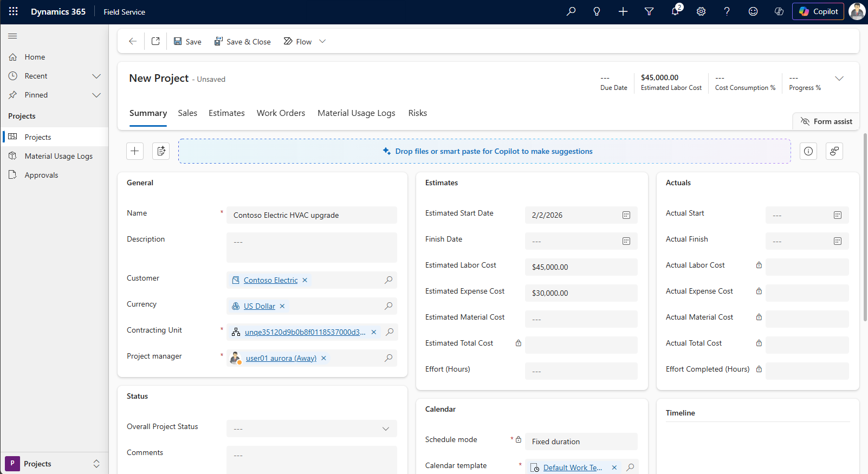The width and height of the screenshot is (868, 474).
Task: Open the Overall Project Status dropdown
Action: point(312,428)
